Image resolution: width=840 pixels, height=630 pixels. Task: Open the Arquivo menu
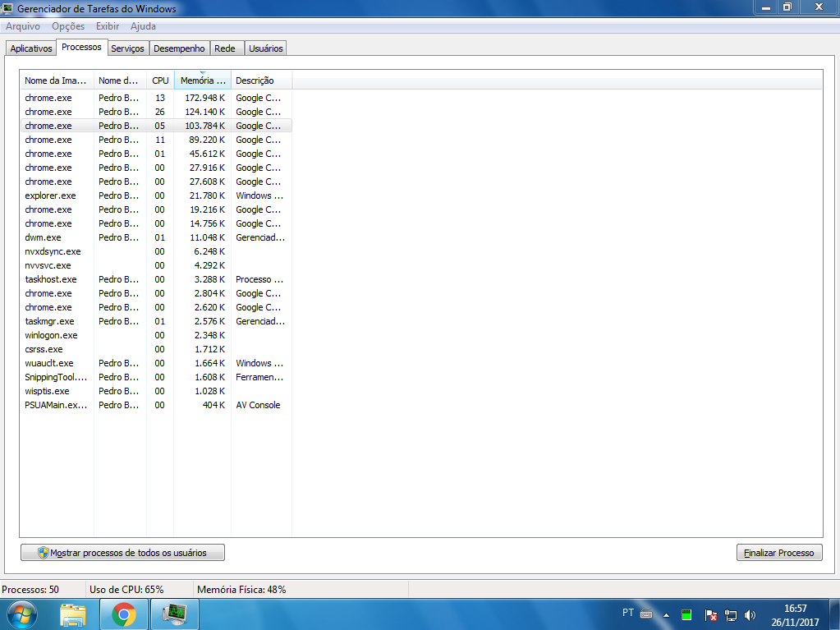tap(22, 25)
